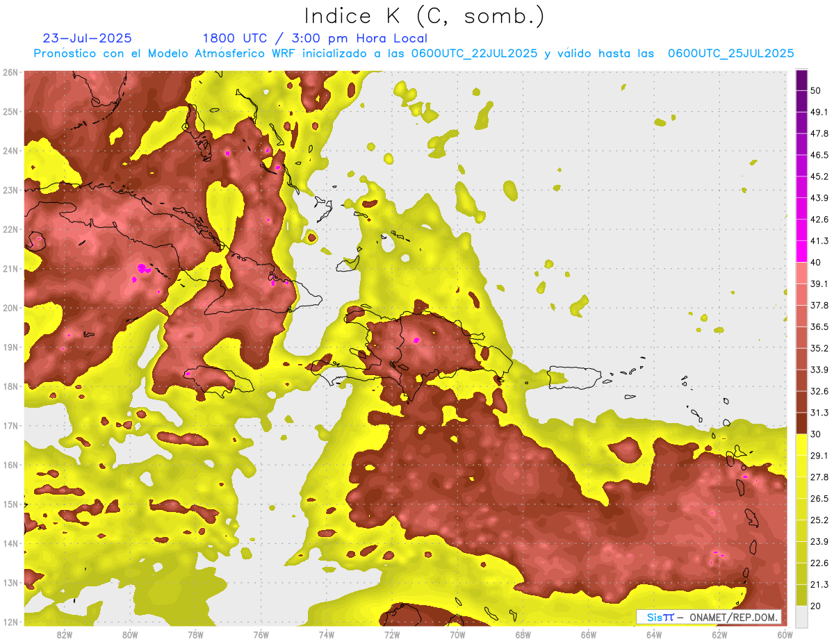
Task: Click the colorbar value label 46.5
Action: click(819, 156)
